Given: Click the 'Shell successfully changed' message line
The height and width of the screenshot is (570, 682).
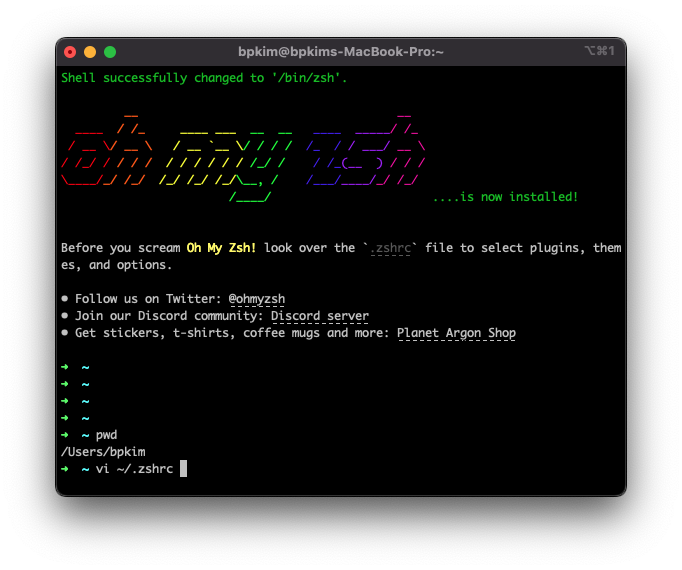Looking at the screenshot, I should (204, 78).
